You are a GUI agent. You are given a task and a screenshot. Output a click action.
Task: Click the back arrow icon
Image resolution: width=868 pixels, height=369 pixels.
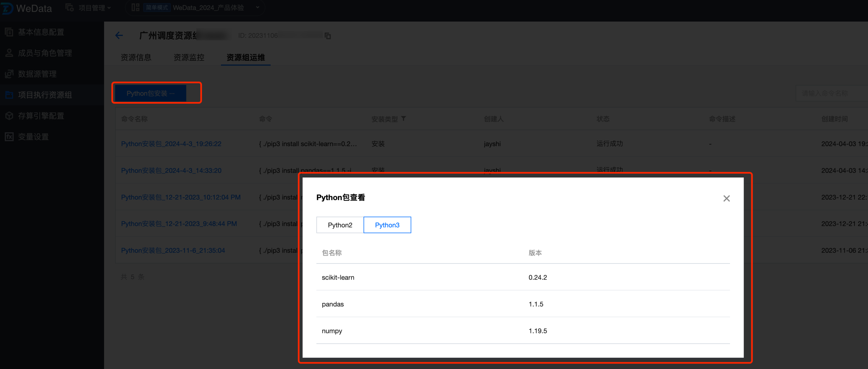point(119,35)
